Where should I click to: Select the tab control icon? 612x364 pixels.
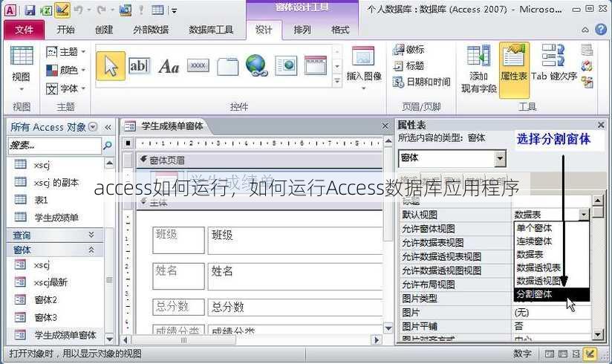(x=227, y=66)
